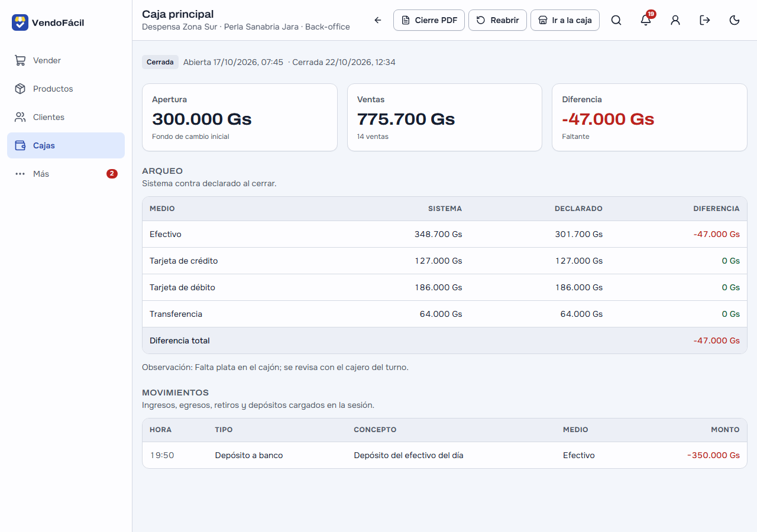Screen dimensions: 757x532
Task: Go back with the left arrow
Action: coord(378,20)
